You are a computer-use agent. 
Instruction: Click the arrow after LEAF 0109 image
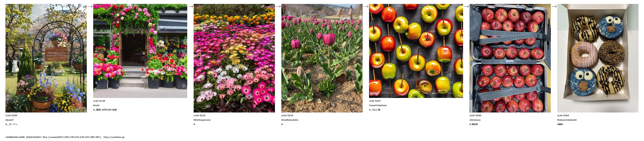pyautogui.click(x=90, y=6)
